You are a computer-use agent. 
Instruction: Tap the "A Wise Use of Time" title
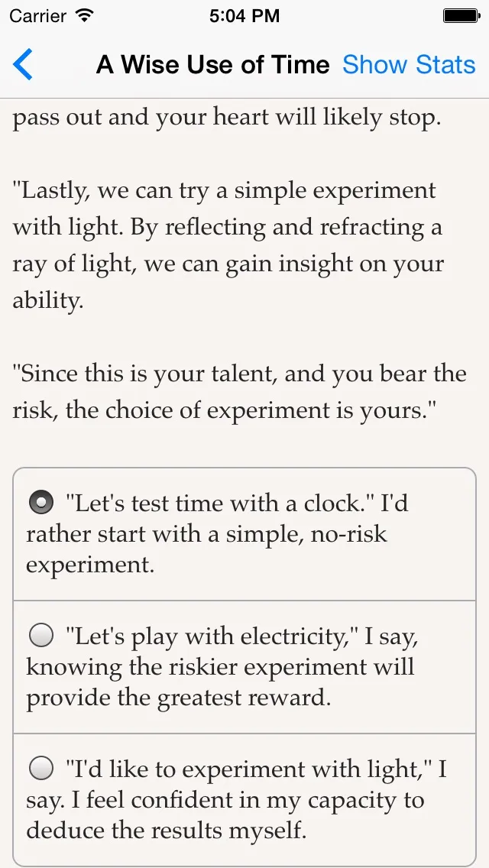(212, 65)
